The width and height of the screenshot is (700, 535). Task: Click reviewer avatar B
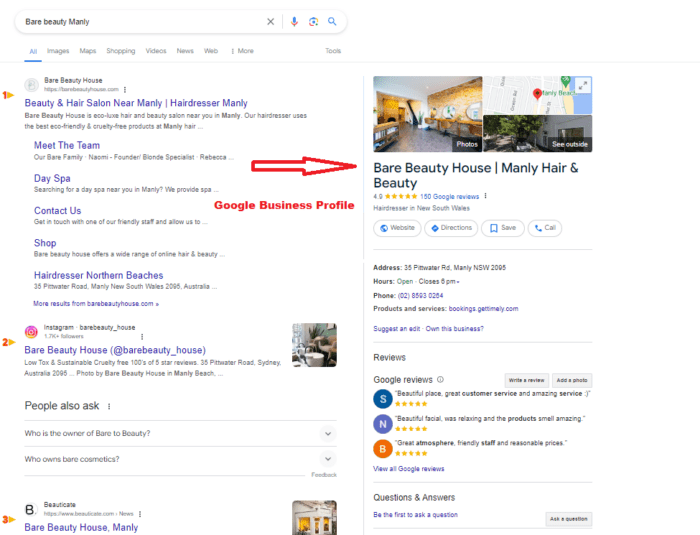coord(383,449)
